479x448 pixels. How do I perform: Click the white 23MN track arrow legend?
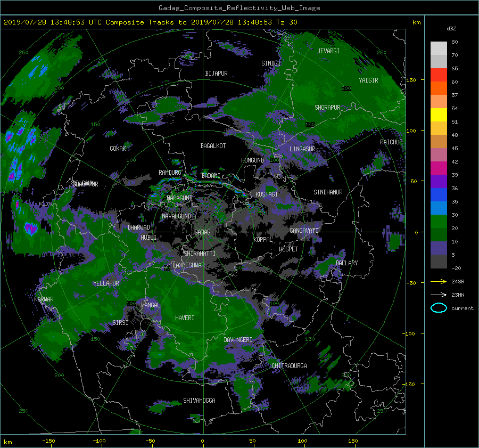coord(439,295)
